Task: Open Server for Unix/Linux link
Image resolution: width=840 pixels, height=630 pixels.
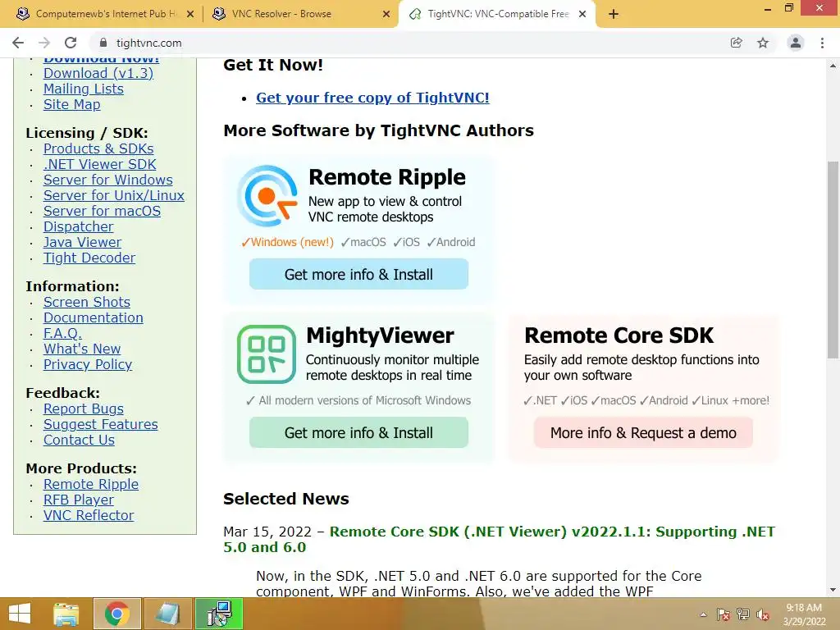Action: click(114, 195)
